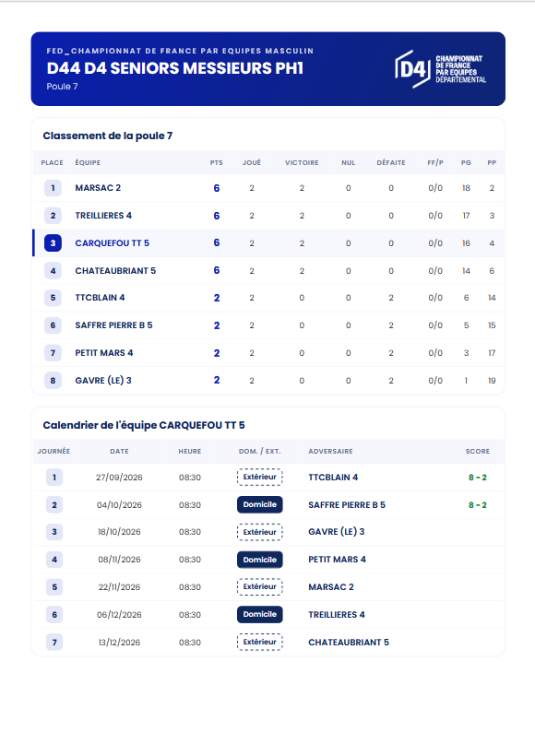Viewport: 535px width, 756px height.
Task: Click journée badge 7 in calendar
Action: (54, 643)
